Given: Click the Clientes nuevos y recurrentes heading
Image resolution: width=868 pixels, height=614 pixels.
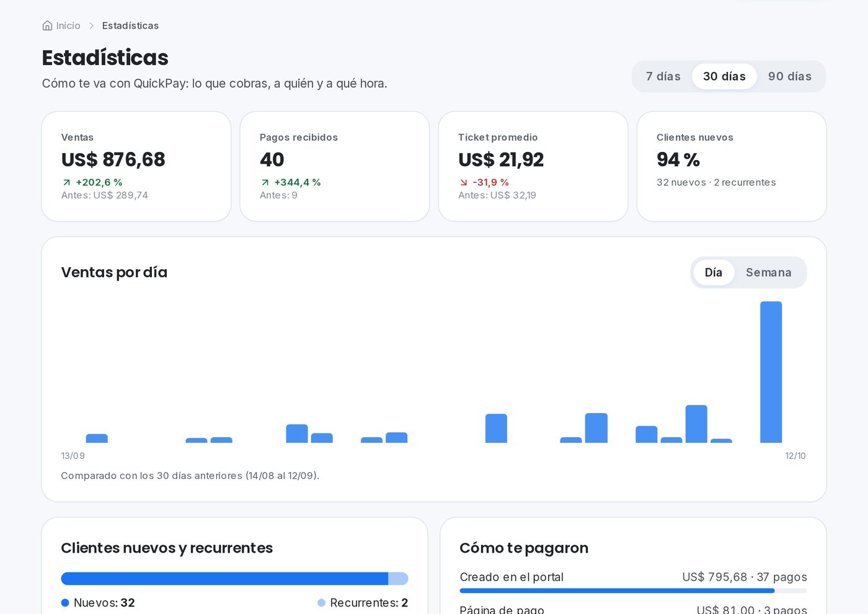Looking at the screenshot, I should 167,548.
